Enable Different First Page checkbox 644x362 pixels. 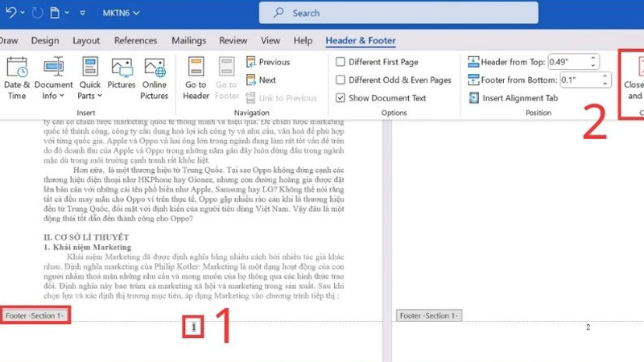click(x=341, y=62)
